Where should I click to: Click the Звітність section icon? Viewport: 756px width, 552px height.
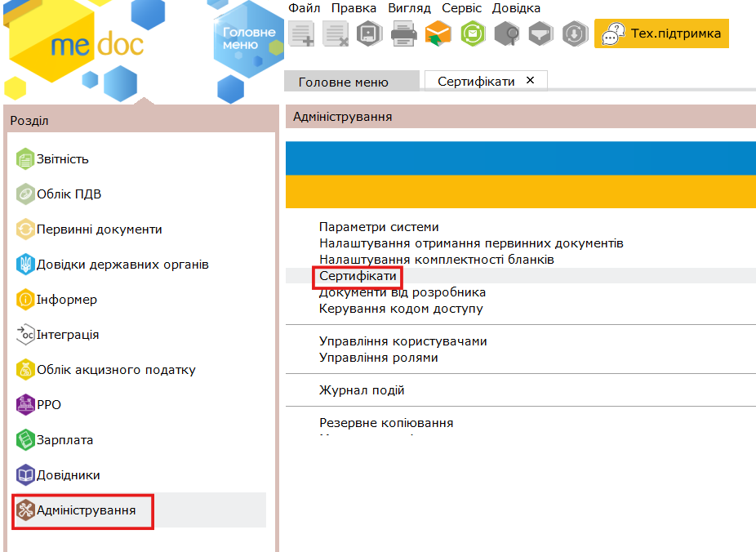(x=25, y=159)
